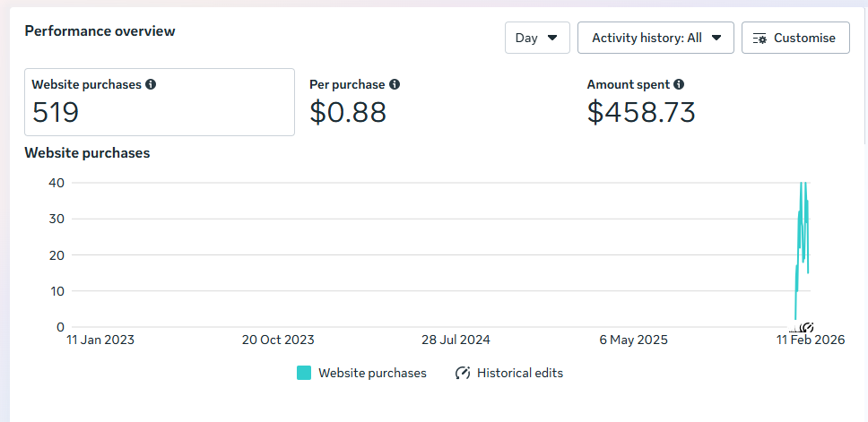Click the Historical edits icon in the legend
Screen dimensions: 868x422
463,373
